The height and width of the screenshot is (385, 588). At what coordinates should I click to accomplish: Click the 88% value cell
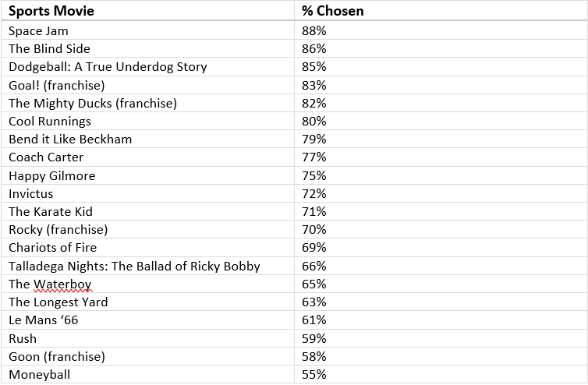441,30
